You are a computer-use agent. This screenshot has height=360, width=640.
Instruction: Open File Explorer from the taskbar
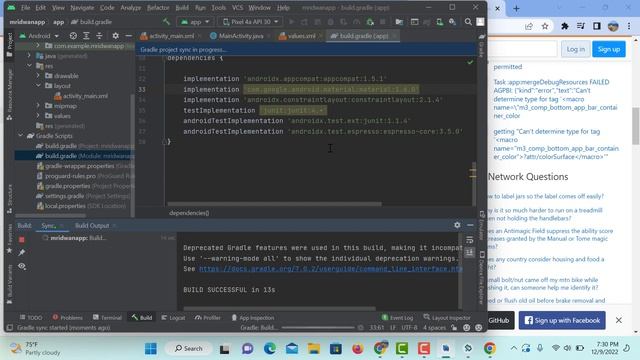point(314,349)
